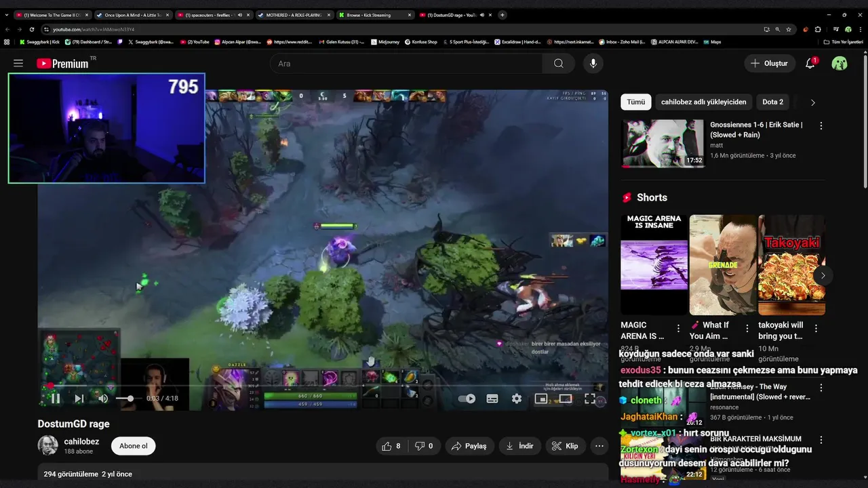
Task: Open options for Gnossiennes video
Action: [821, 126]
